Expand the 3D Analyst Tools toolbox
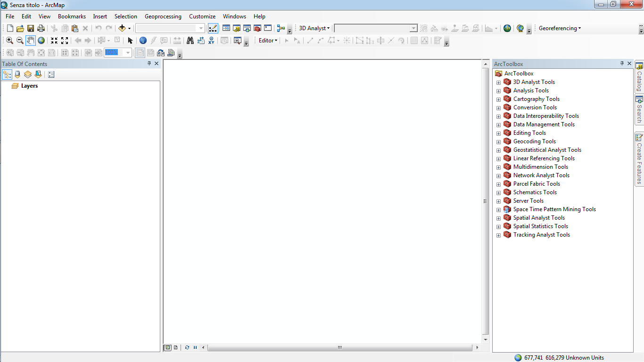This screenshot has height=362, width=644. [x=498, y=82]
